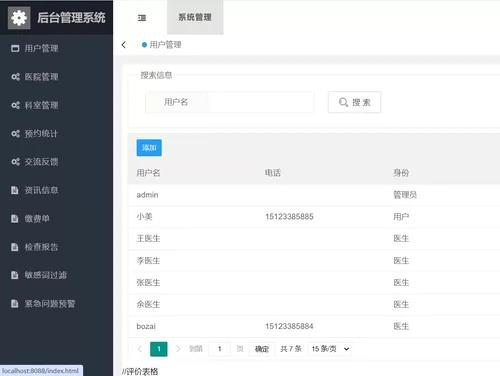Toggle sidebar with the collapse menu icon

142,18
